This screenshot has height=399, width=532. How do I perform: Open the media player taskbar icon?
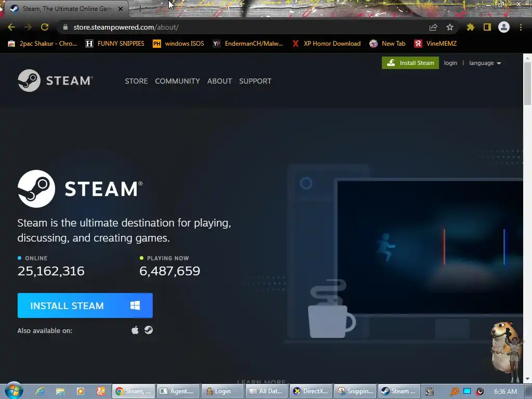tap(81, 391)
